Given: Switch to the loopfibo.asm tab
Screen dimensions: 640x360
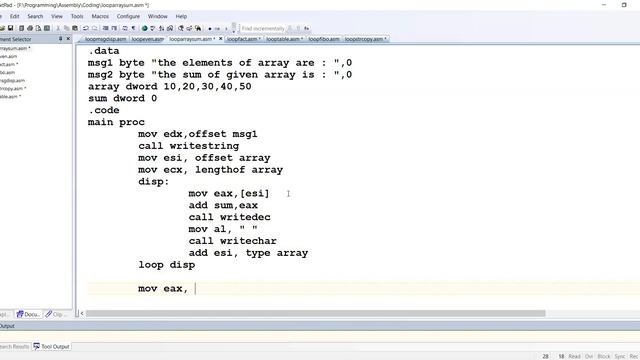Looking at the screenshot, I should point(324,39).
